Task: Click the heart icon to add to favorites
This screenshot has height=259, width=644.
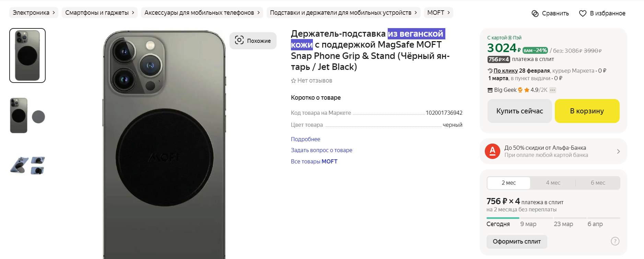Action: [583, 13]
